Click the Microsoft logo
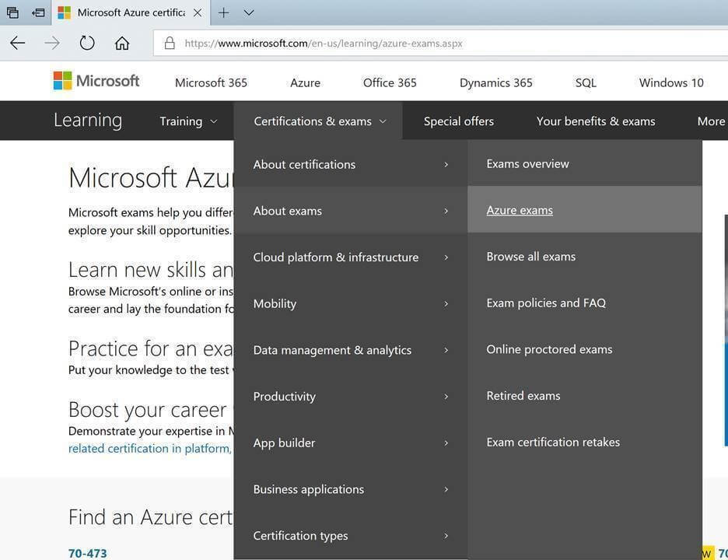The width and height of the screenshot is (728, 560). pyautogui.click(x=96, y=81)
